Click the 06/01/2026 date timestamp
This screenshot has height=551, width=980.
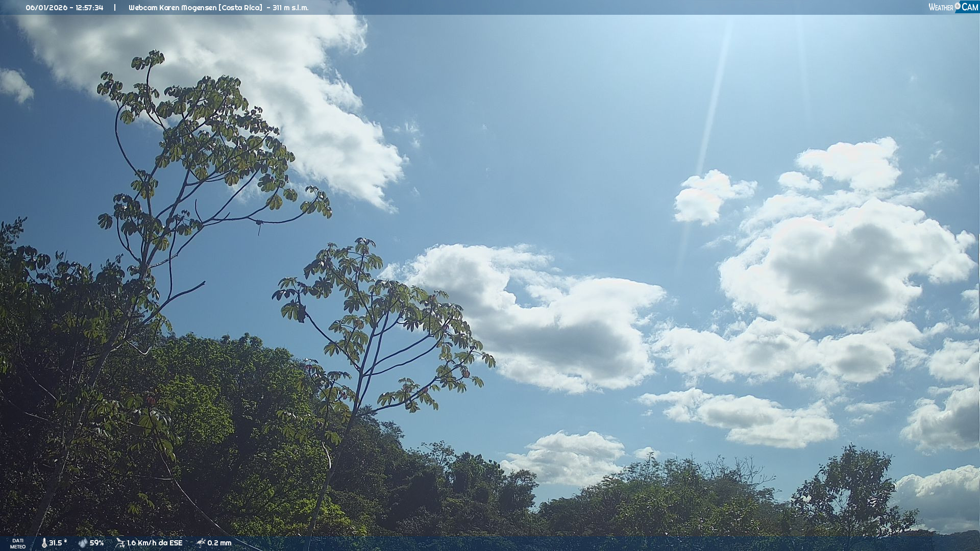pos(46,8)
